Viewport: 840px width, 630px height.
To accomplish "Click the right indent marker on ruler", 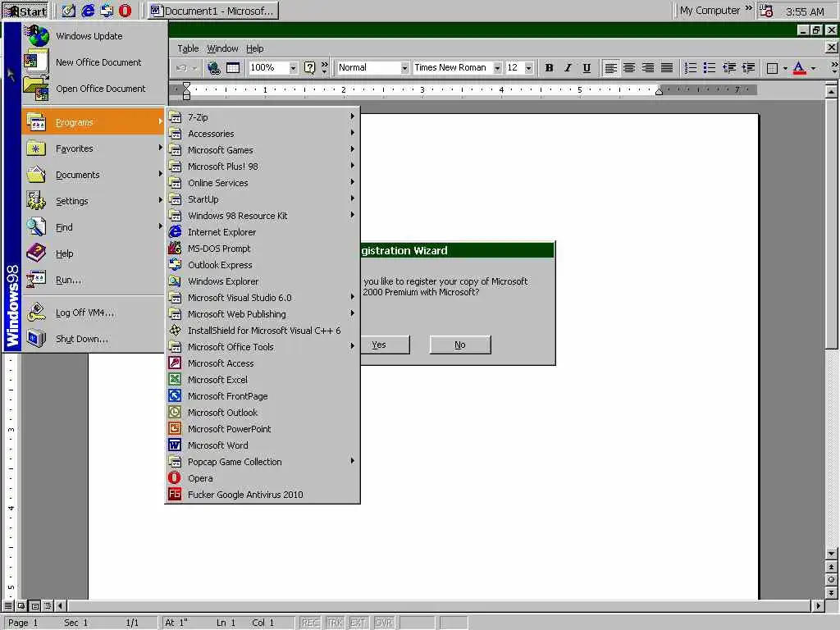I will [x=660, y=92].
